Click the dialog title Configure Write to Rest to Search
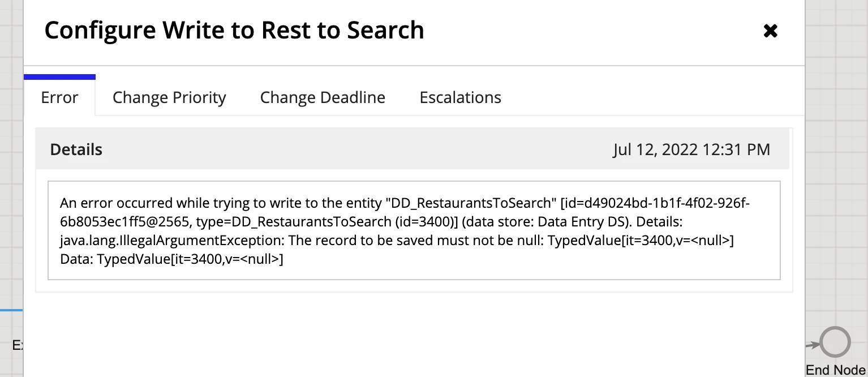Viewport: 868px width, 377px height. click(234, 30)
